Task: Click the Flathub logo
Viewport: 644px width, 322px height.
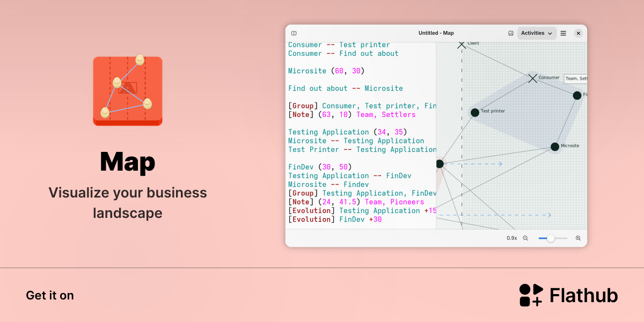Action: [x=568, y=295]
